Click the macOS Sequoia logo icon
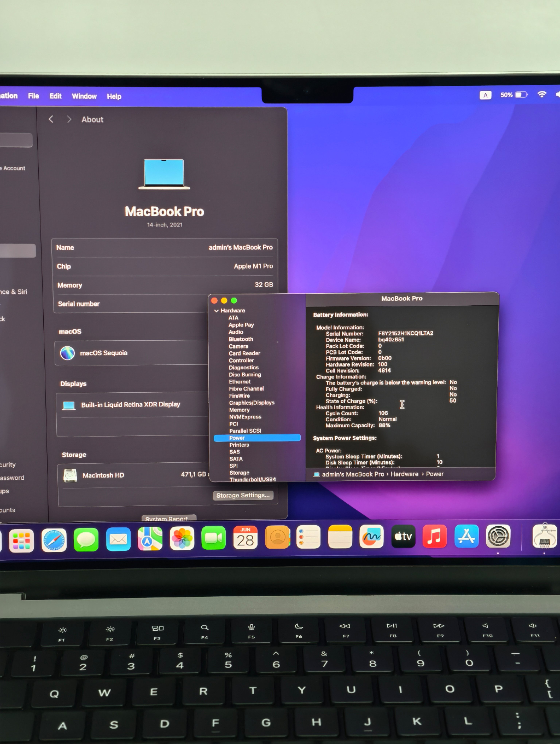 pos(67,353)
